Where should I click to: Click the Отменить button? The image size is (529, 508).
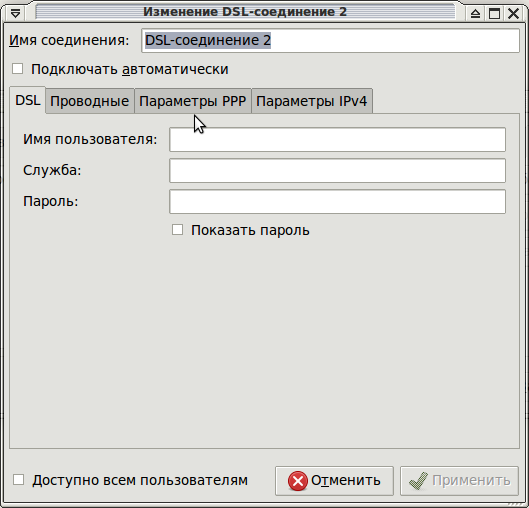334,481
